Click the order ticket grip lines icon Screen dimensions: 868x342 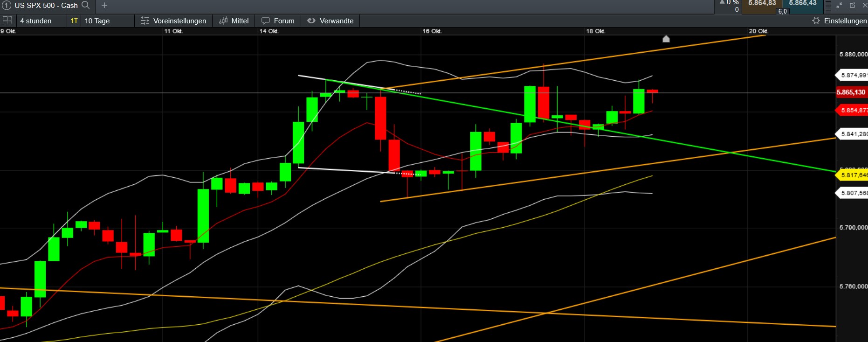point(828,6)
